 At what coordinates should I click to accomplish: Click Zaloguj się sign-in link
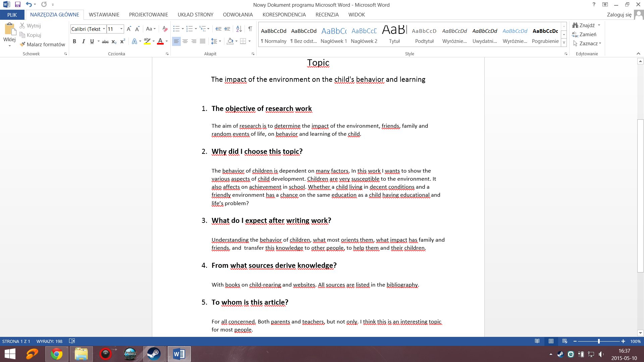[x=619, y=15]
